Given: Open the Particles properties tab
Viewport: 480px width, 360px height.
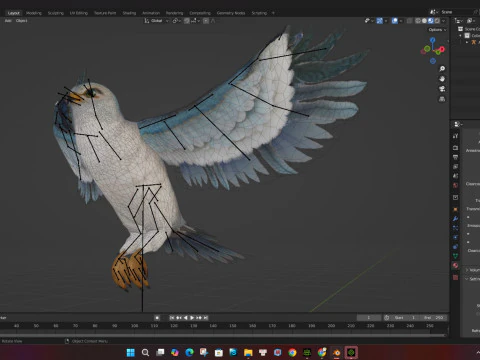Looking at the screenshot, I should [455, 228].
